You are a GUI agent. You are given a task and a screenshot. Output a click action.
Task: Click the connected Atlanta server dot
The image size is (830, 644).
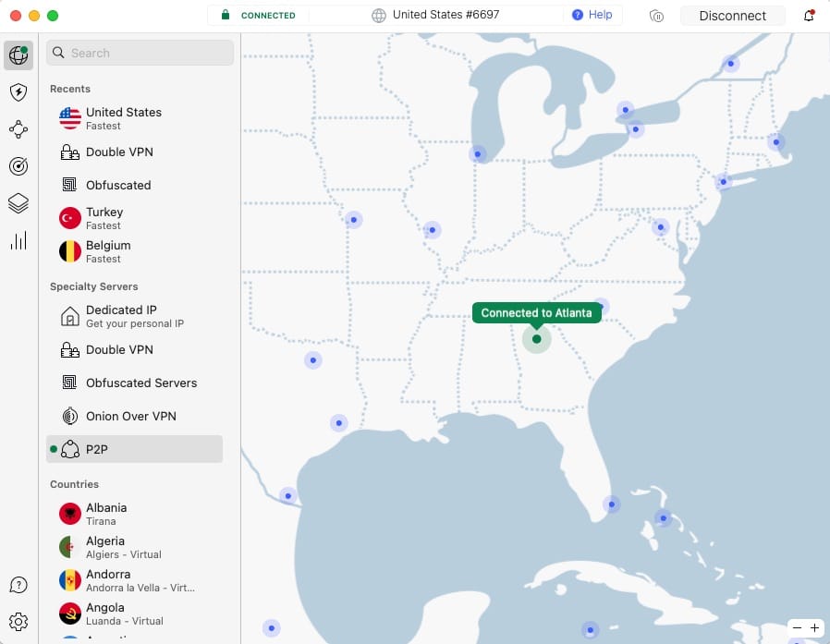[x=537, y=339]
